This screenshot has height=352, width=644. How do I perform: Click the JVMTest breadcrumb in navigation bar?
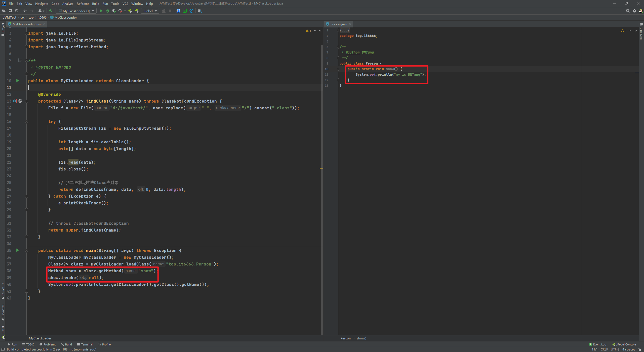coord(10,17)
